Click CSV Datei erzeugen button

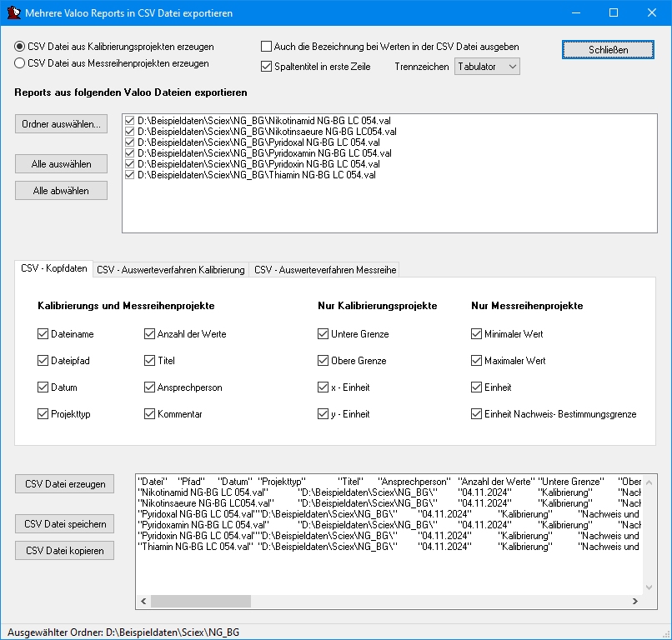[65, 484]
